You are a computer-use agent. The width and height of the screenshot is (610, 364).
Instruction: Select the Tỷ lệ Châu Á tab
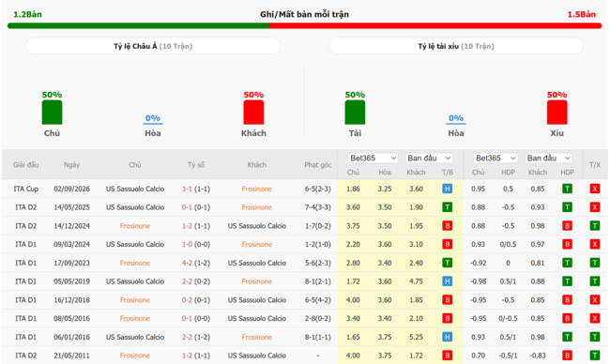click(153, 46)
